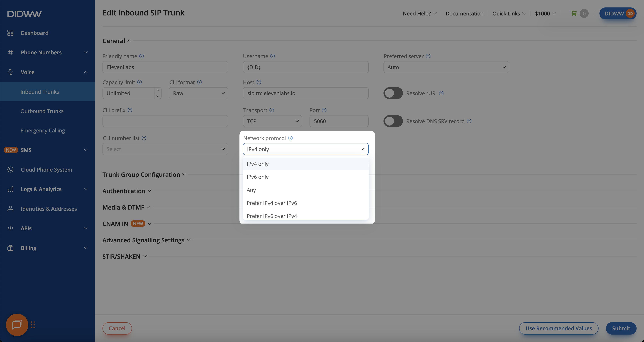Viewport: 644px width, 342px height.
Task: Select the IPv6 only option
Action: pyautogui.click(x=258, y=177)
